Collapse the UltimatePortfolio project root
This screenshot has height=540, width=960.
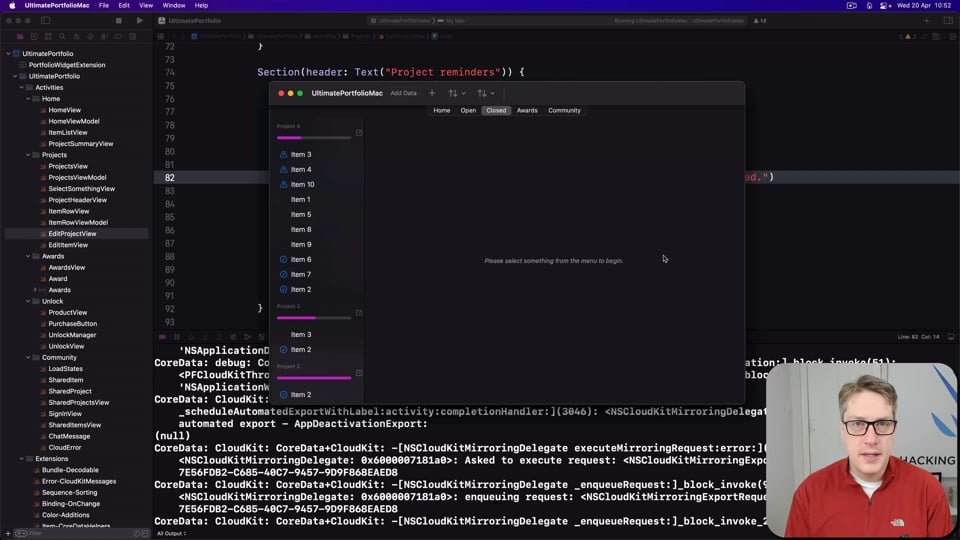(x=9, y=54)
